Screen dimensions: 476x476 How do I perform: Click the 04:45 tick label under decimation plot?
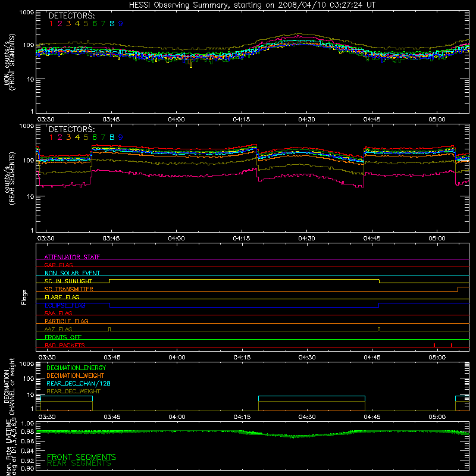(372, 417)
